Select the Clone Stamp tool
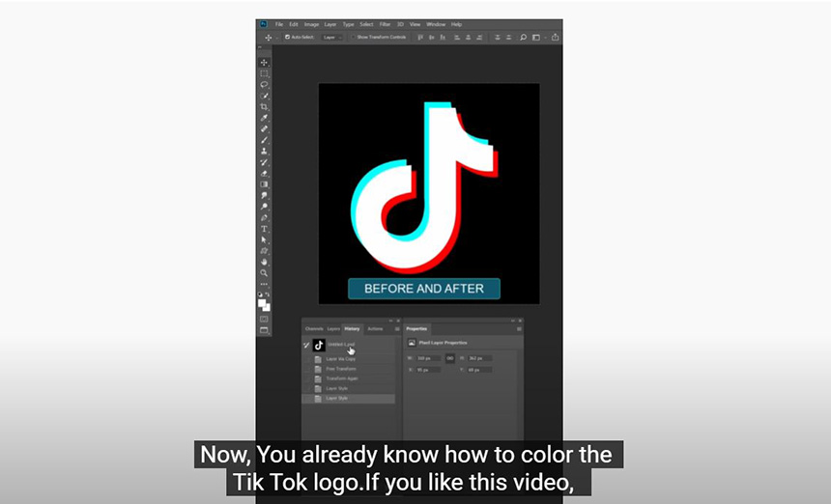831x504 pixels. click(x=264, y=152)
